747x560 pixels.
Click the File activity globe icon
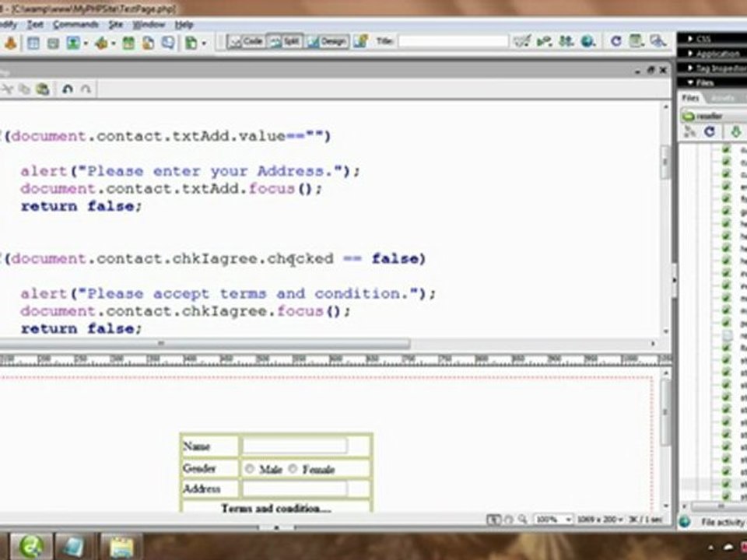[685, 522]
